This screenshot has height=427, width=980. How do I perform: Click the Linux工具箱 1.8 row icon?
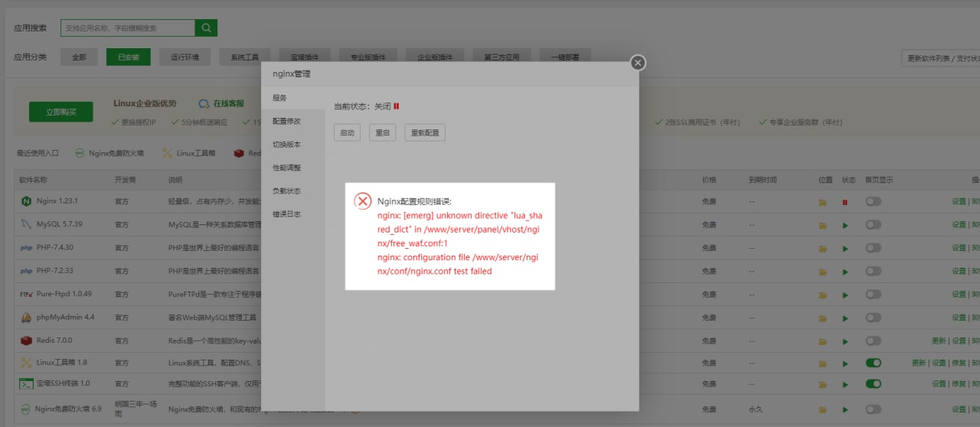pos(25,362)
